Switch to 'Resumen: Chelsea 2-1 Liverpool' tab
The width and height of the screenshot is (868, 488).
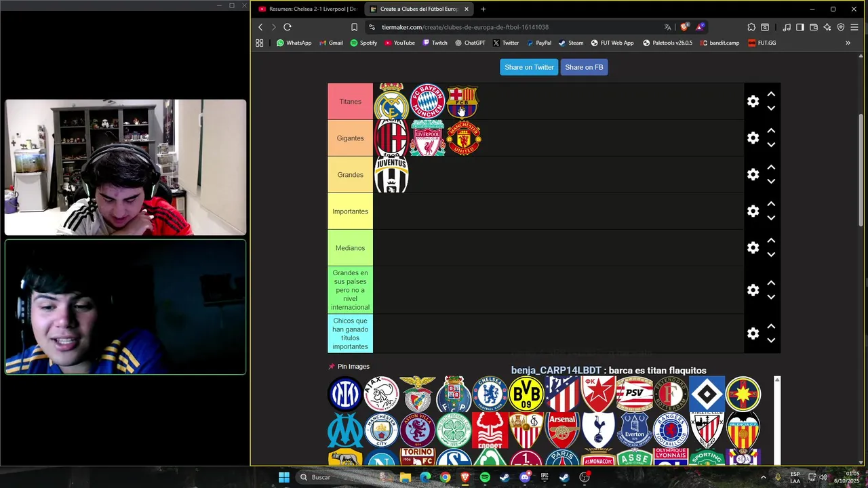point(307,9)
